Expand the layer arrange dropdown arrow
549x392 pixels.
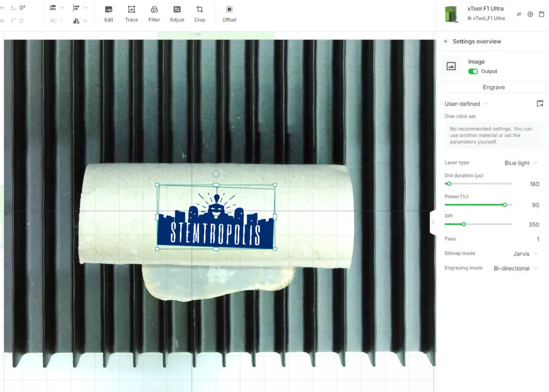pos(62,7)
